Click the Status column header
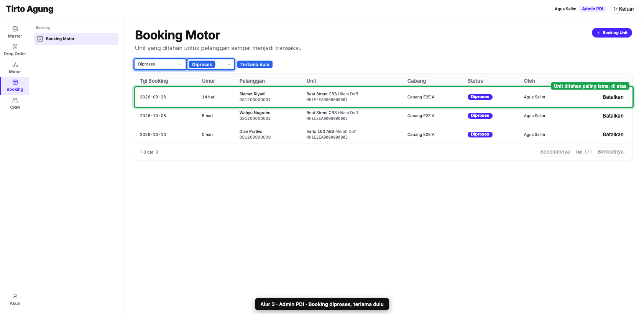The image size is (644, 314). (x=475, y=81)
